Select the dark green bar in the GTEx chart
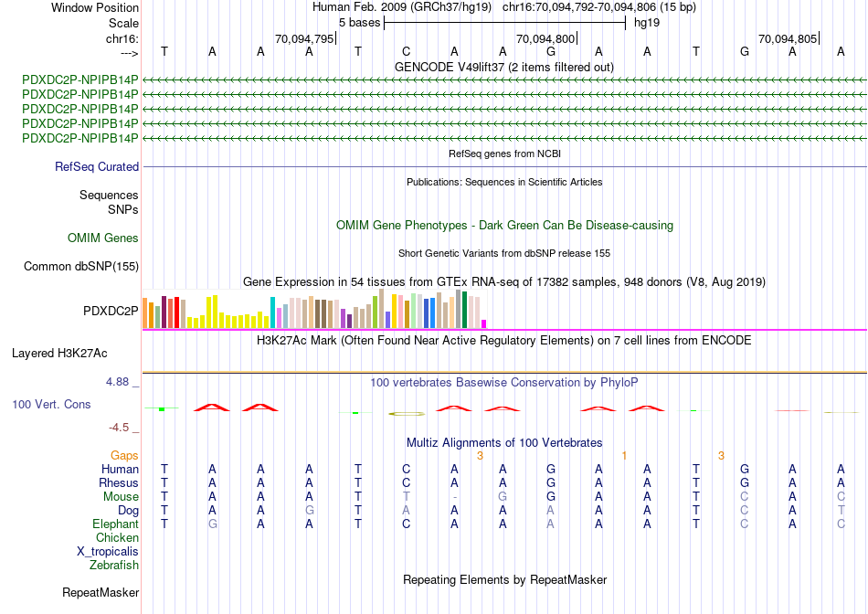Image resolution: width=868 pixels, height=614 pixels. coord(465,310)
